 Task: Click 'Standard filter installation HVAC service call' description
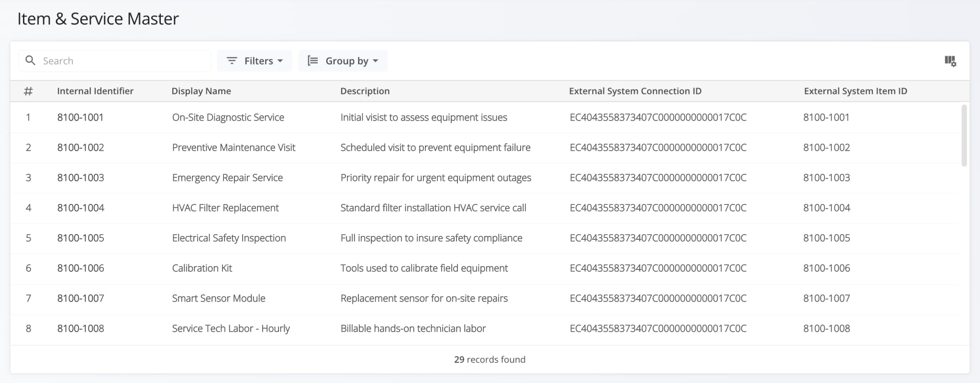point(434,208)
